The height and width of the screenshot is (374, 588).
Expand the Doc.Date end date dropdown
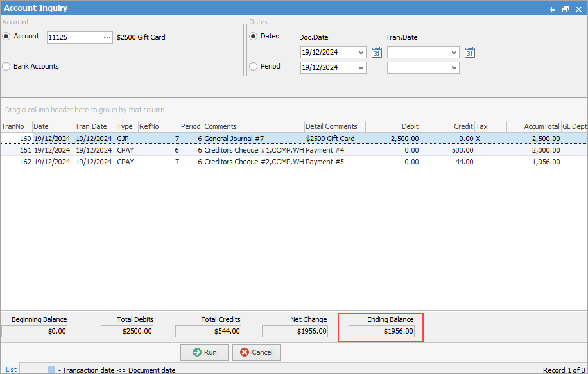(361, 68)
